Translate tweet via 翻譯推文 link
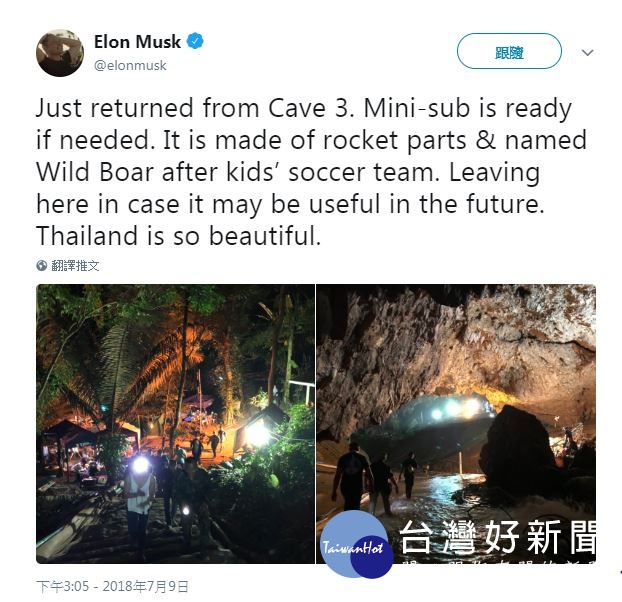The height and width of the screenshot is (602, 622). [75, 265]
